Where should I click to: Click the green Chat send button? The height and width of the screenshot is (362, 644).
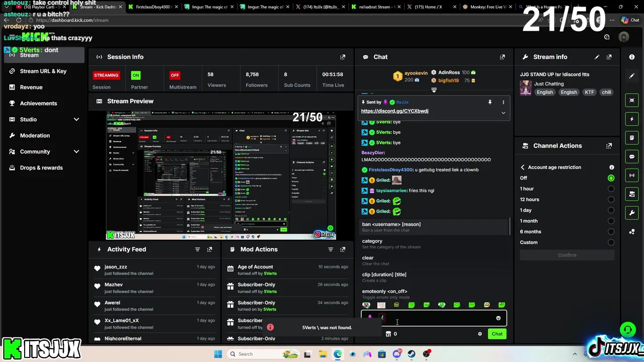[x=497, y=334]
